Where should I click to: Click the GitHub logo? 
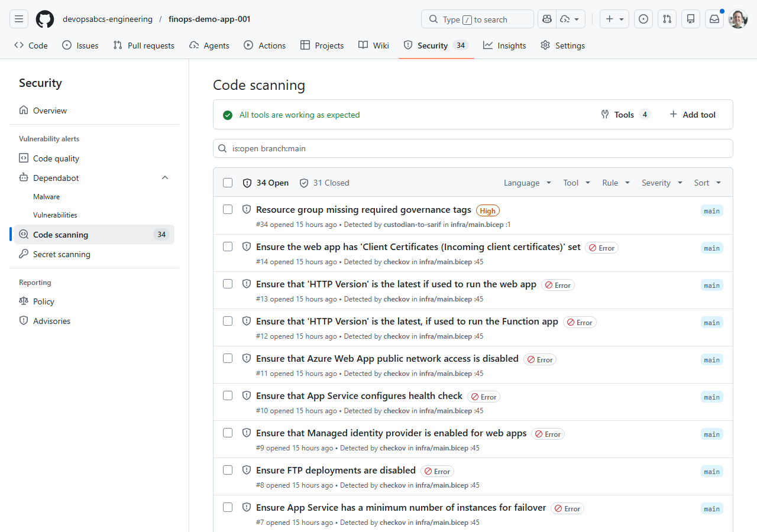click(44, 18)
